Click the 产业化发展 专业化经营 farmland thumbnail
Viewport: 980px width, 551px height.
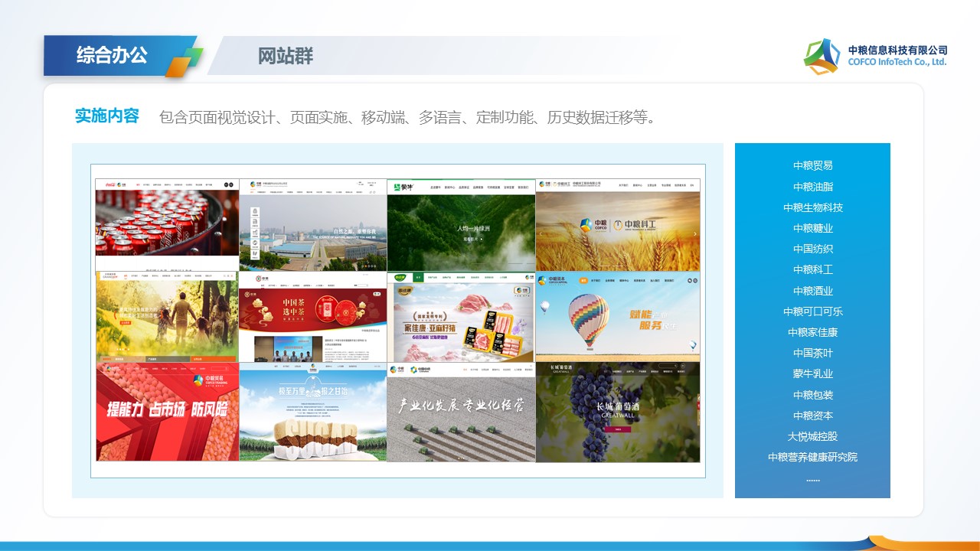pyautogui.click(x=460, y=413)
